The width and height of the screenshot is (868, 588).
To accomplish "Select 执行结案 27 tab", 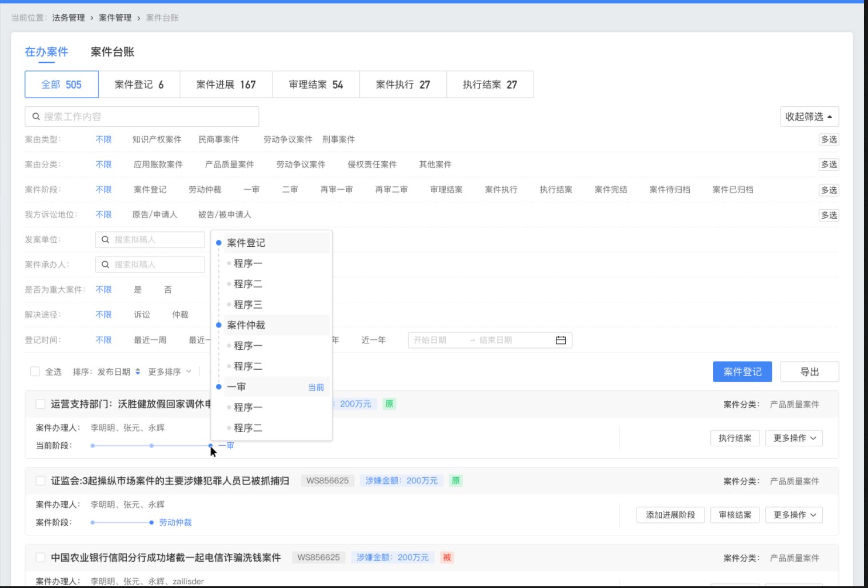I will click(490, 85).
